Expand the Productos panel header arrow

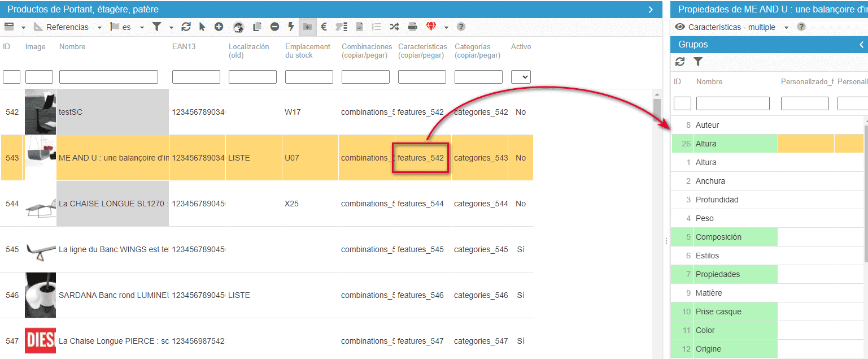[651, 10]
